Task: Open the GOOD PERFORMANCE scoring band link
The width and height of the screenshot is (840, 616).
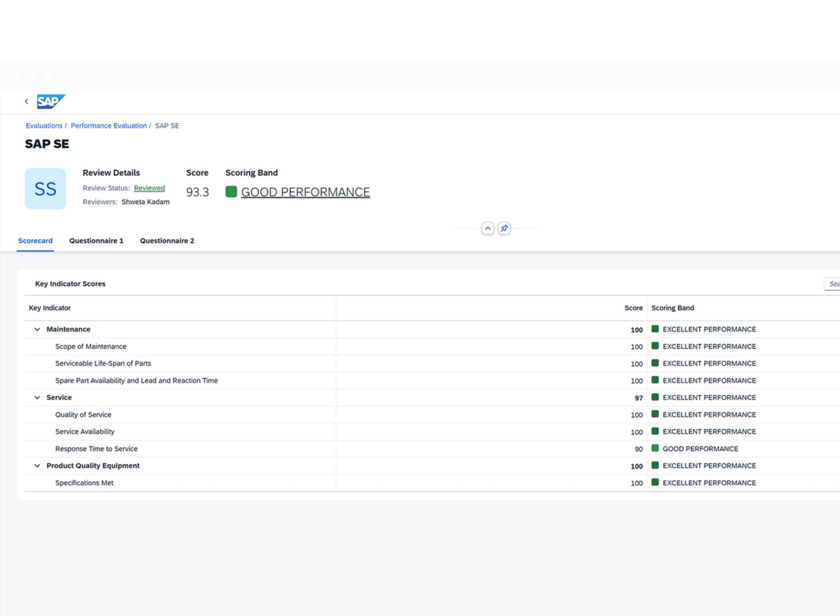Action: [305, 192]
